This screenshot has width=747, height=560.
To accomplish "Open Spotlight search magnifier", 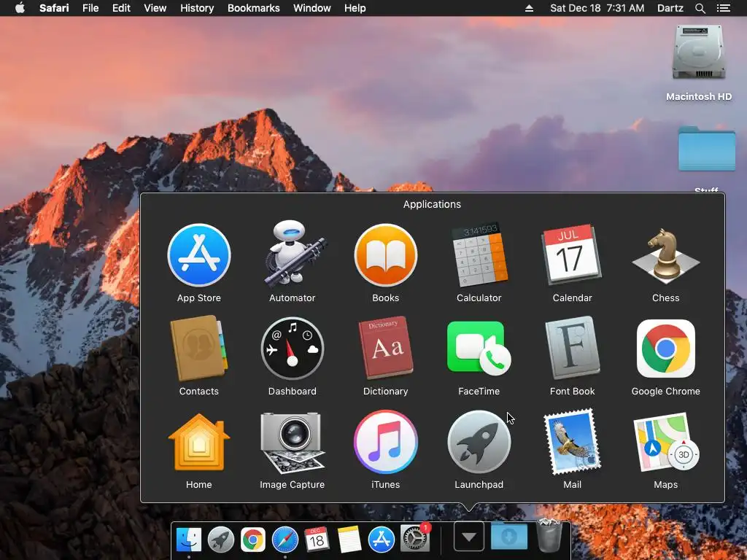I will [700, 8].
